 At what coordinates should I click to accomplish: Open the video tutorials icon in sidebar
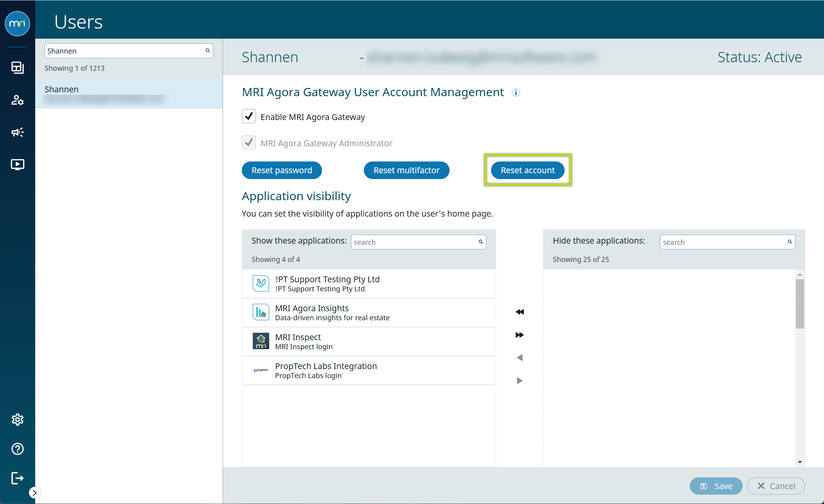point(17,164)
